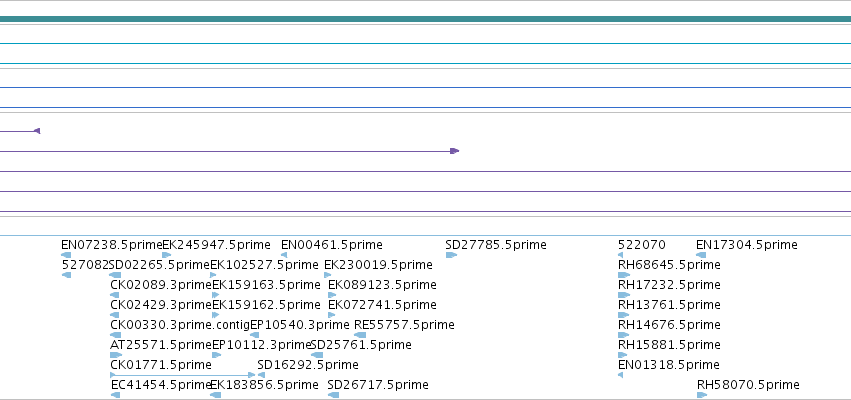Viewport: 851px width, 400px height.
Task: Click the EP10112.3prime label
Action: coord(262,345)
